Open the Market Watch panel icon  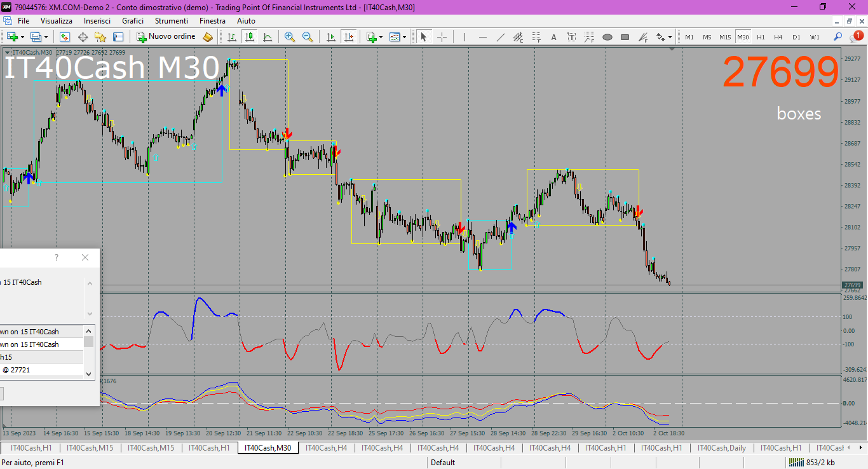pyautogui.click(x=65, y=37)
